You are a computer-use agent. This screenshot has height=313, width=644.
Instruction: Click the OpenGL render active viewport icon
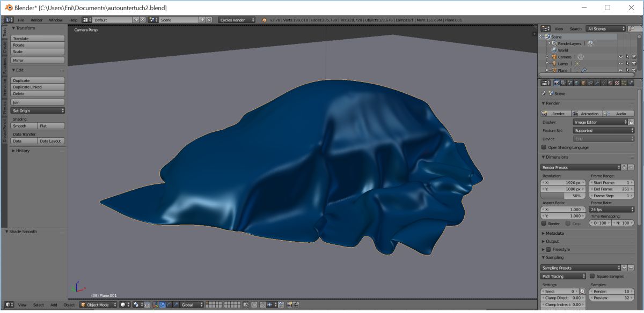click(289, 304)
